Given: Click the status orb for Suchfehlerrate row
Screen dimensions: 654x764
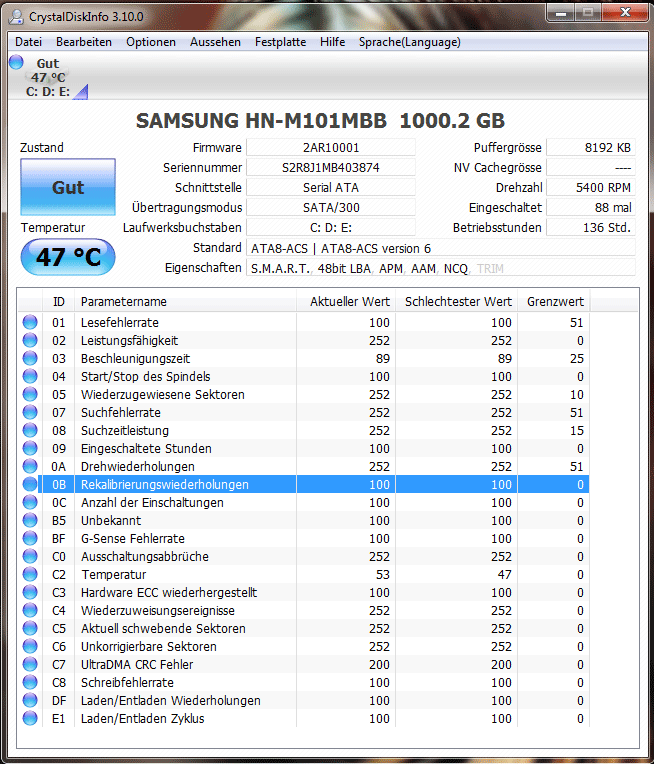Looking at the screenshot, I should click(30, 412).
